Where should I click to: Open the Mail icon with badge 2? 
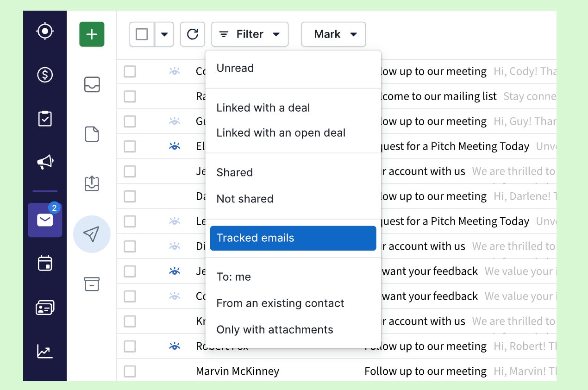pyautogui.click(x=45, y=220)
